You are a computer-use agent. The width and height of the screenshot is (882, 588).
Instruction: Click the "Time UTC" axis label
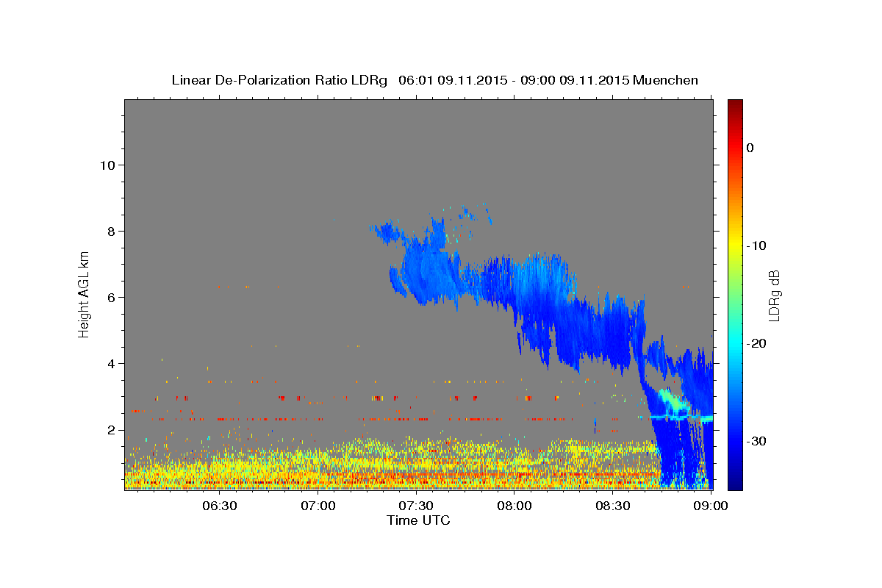418,520
